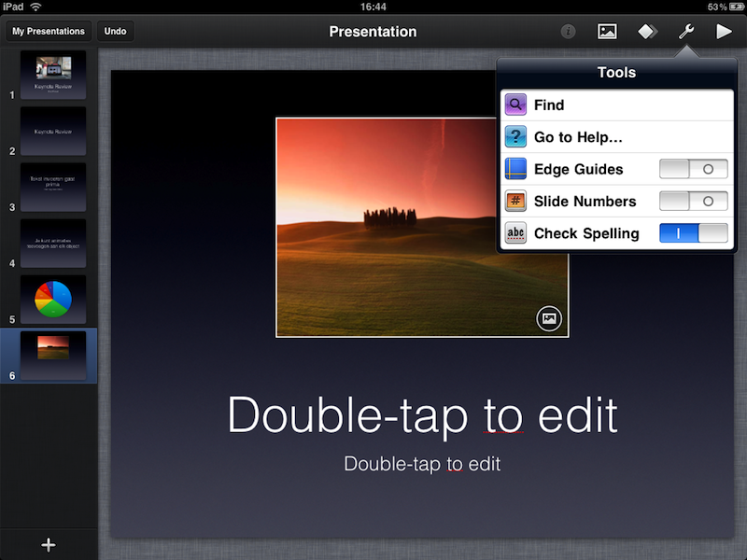Screen dimensions: 747x560
Task: Turn off the Check Spelling switch
Action: click(x=693, y=233)
